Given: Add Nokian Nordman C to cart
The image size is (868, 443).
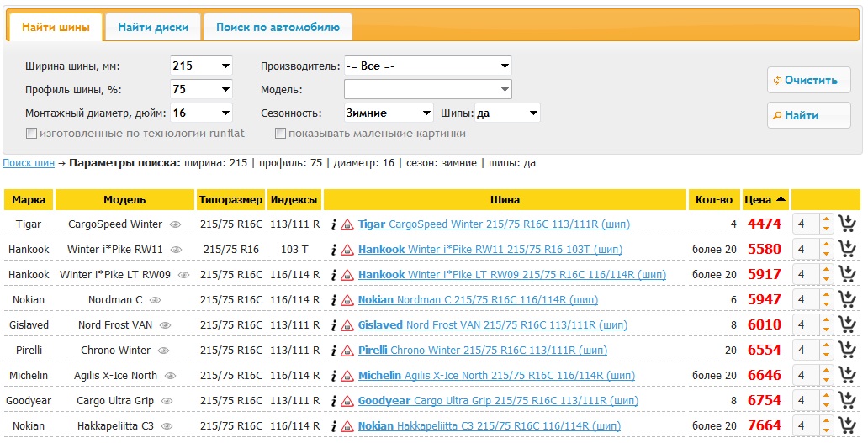Looking at the screenshot, I should coord(847,300).
